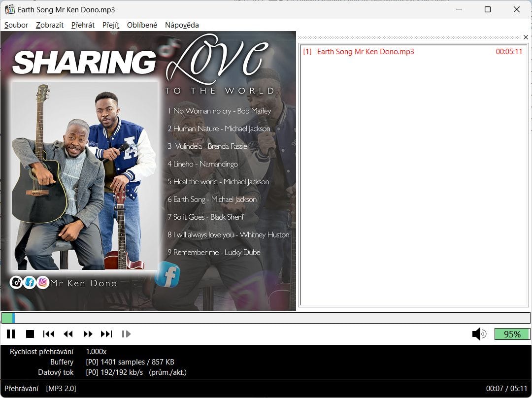Open the Oblíbené menu
Image resolution: width=532 pixels, height=398 pixels.
pos(142,25)
